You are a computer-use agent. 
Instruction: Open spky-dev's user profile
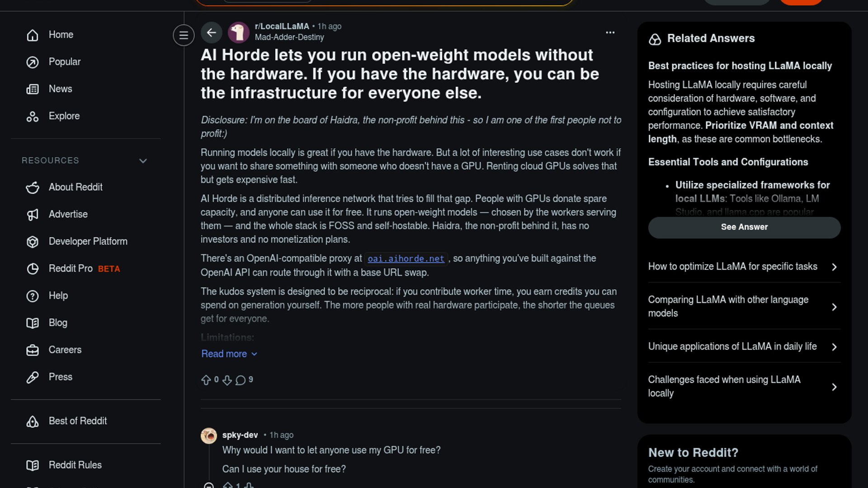coord(240,435)
